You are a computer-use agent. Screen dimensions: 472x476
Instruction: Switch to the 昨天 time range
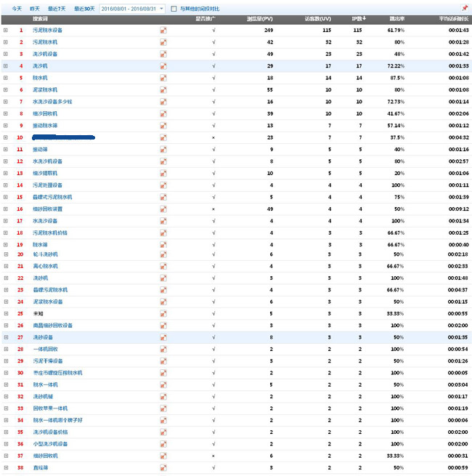pyautogui.click(x=35, y=8)
